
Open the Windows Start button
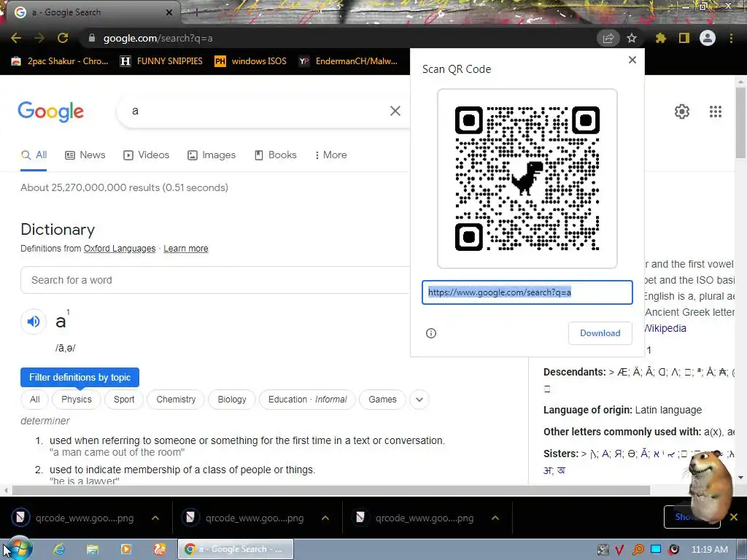tap(18, 549)
